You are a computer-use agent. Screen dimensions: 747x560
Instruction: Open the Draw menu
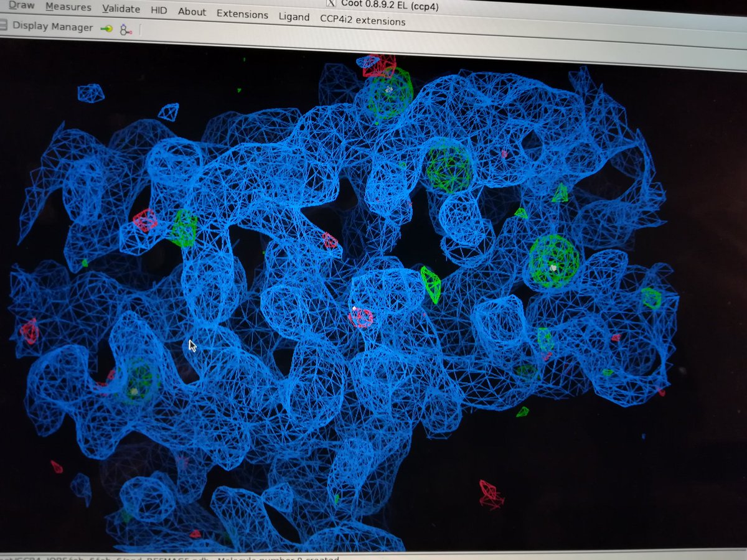(22, 5)
